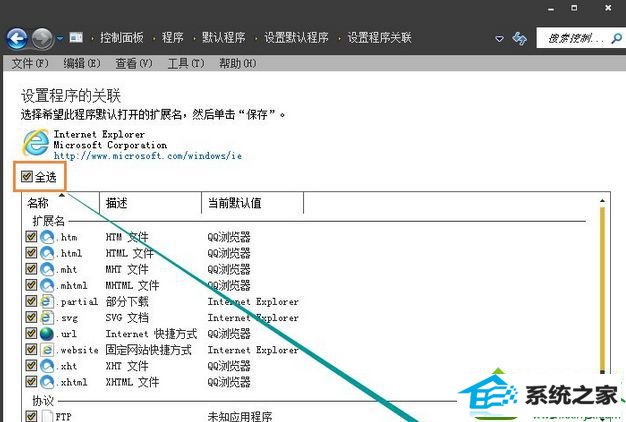Viewport: 626px width, 422px height.
Task: Click the Back navigation arrow
Action: [x=17, y=38]
